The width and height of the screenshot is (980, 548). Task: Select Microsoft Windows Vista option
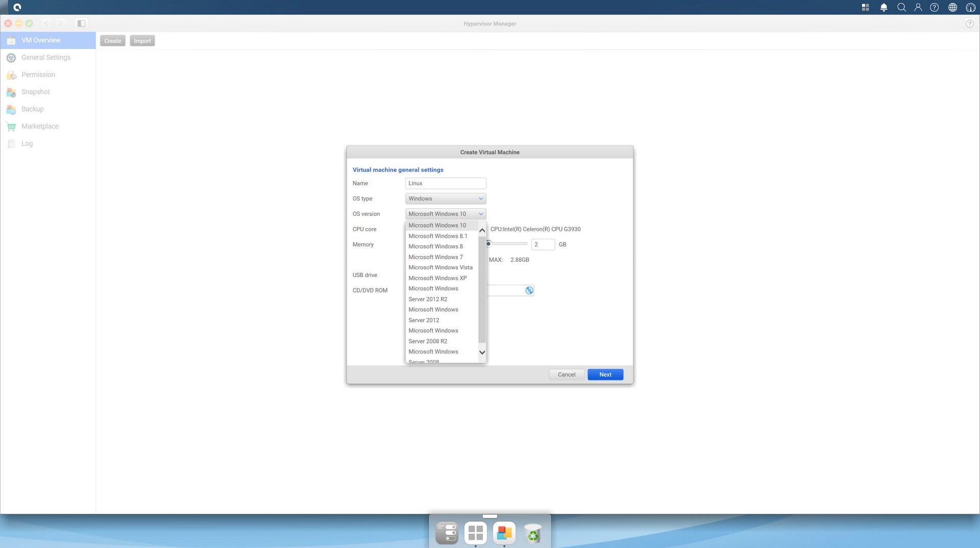click(442, 267)
